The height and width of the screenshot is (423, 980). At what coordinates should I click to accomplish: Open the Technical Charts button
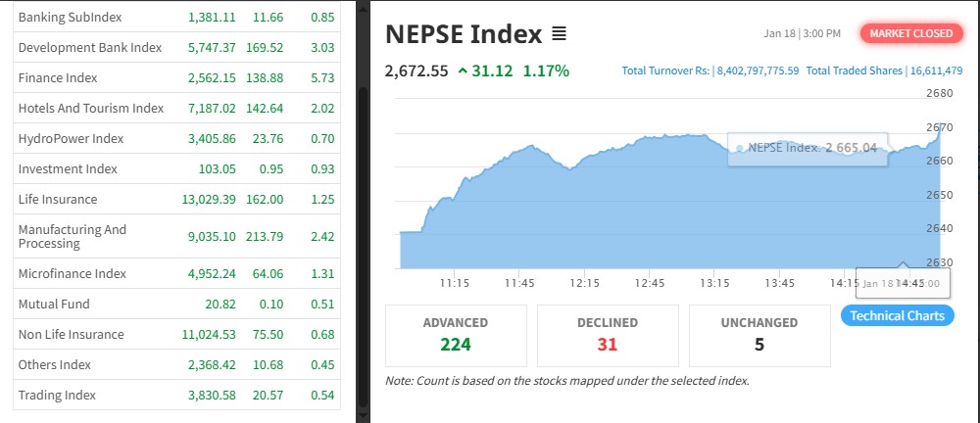(897, 315)
